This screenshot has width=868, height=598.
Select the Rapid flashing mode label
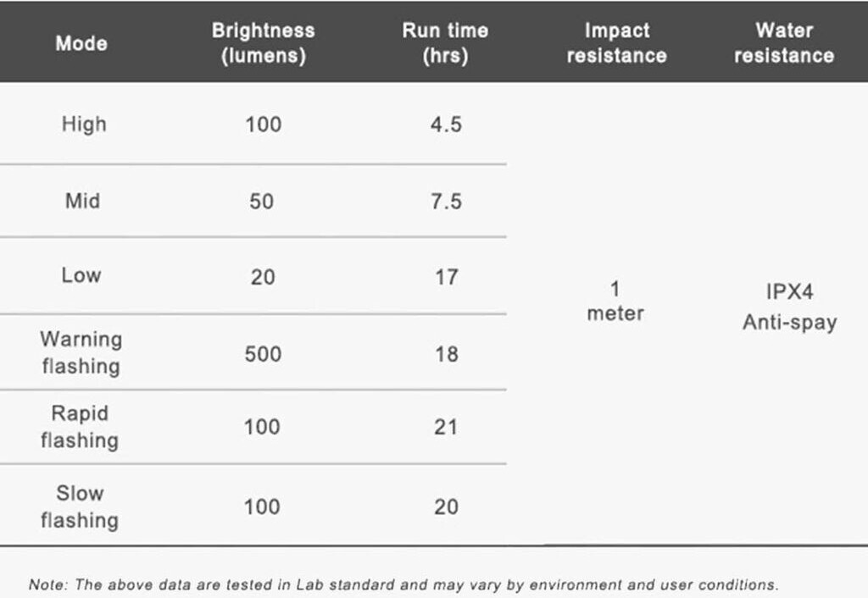pyautogui.click(x=80, y=427)
